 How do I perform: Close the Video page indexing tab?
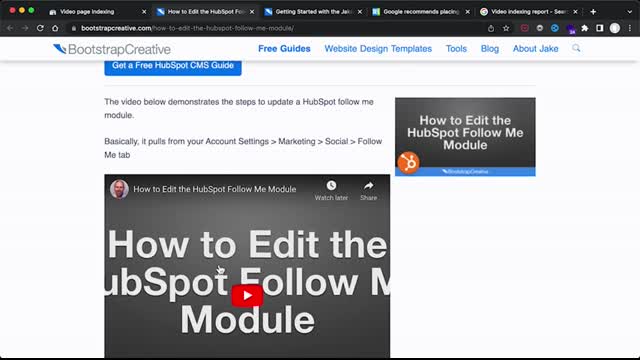click(x=144, y=12)
